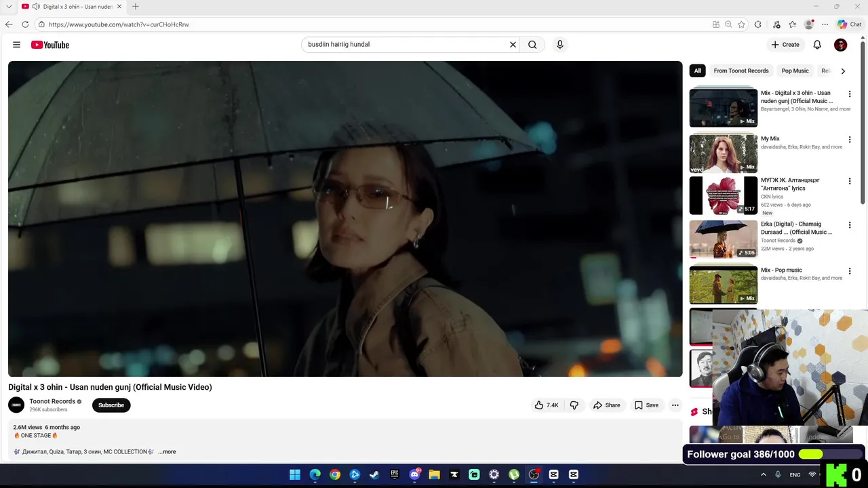Image resolution: width=868 pixels, height=488 pixels.
Task: Open options for My Mix
Action: click(x=850, y=140)
